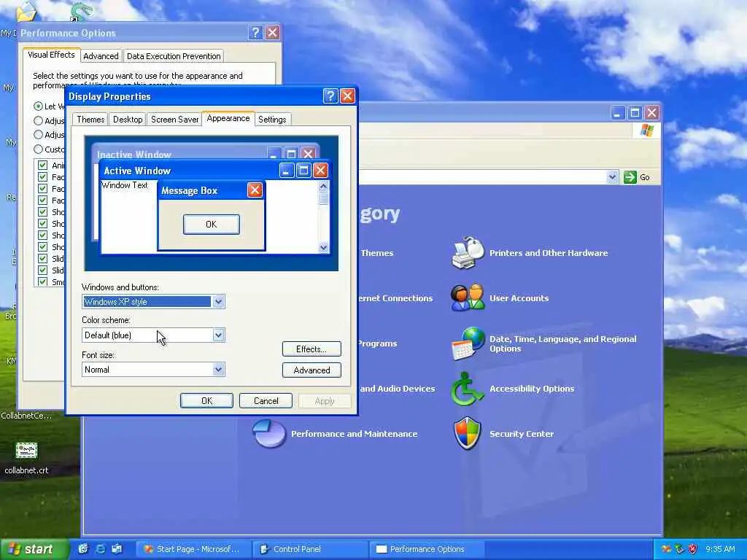Screen dimensions: 747x560
Task: Switch to the Settings tab
Action: (x=272, y=120)
